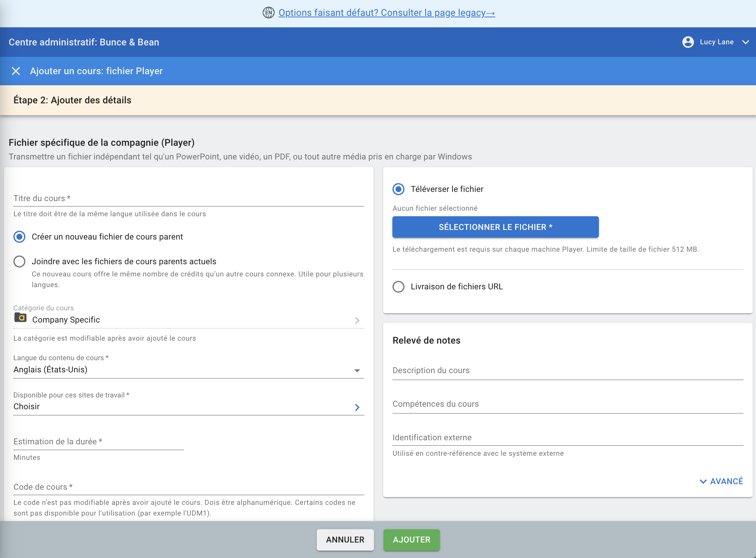Expand the AVANCÉ advanced section

click(x=721, y=481)
